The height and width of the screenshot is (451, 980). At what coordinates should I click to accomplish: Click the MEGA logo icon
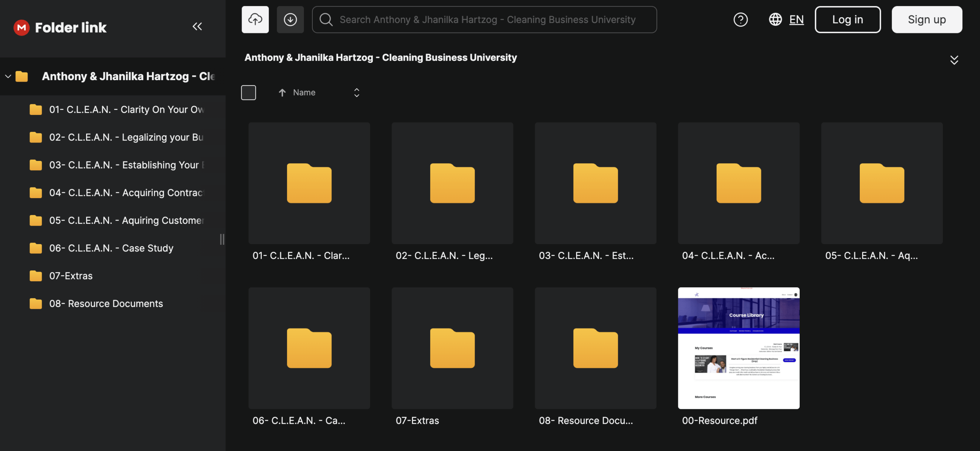coord(21,28)
